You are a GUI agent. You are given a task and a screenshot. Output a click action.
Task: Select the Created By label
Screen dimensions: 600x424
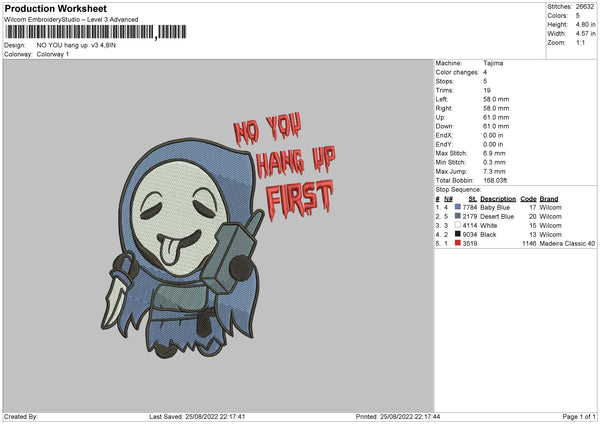[x=21, y=416]
